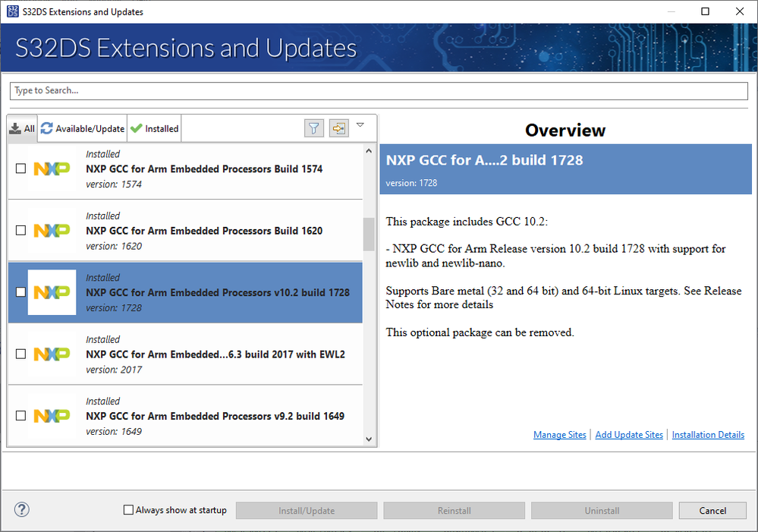Click NXP logo of build 2017 EWL2

tap(52, 354)
